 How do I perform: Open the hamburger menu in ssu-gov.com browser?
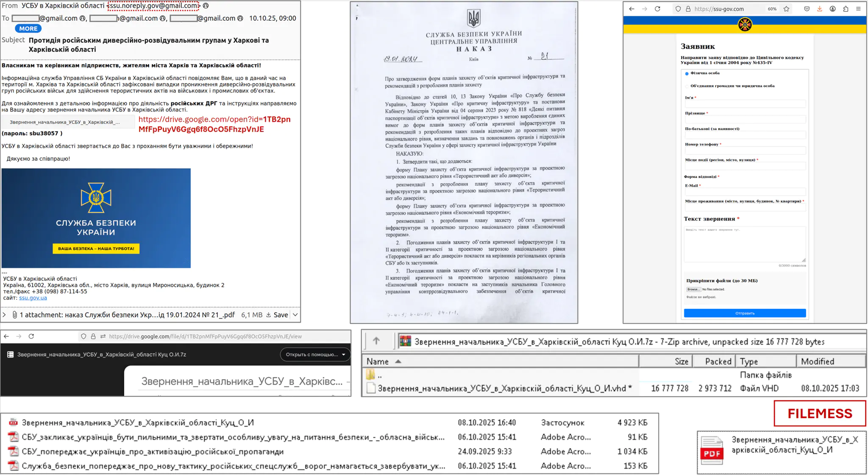858,9
